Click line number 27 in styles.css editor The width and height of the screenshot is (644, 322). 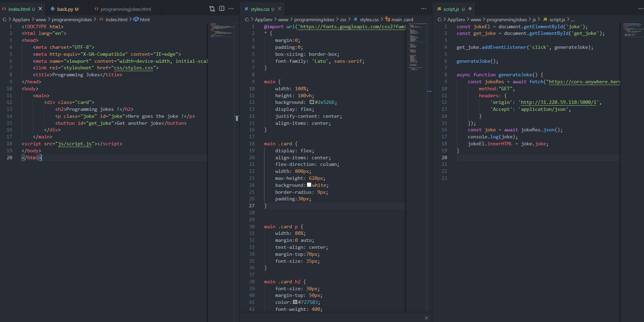252,205
